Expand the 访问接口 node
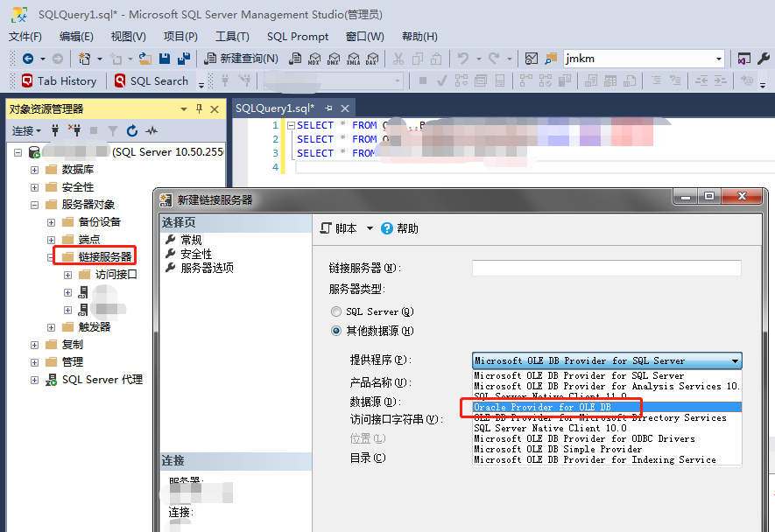 (x=67, y=275)
